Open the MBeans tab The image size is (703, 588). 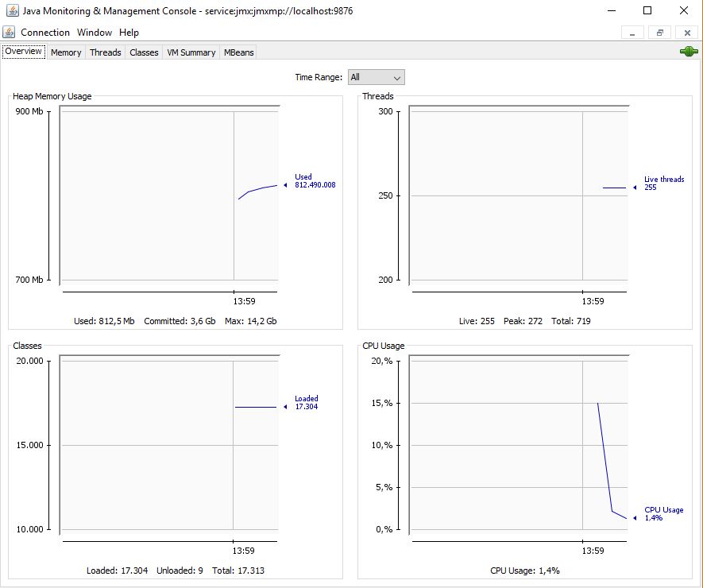239,52
